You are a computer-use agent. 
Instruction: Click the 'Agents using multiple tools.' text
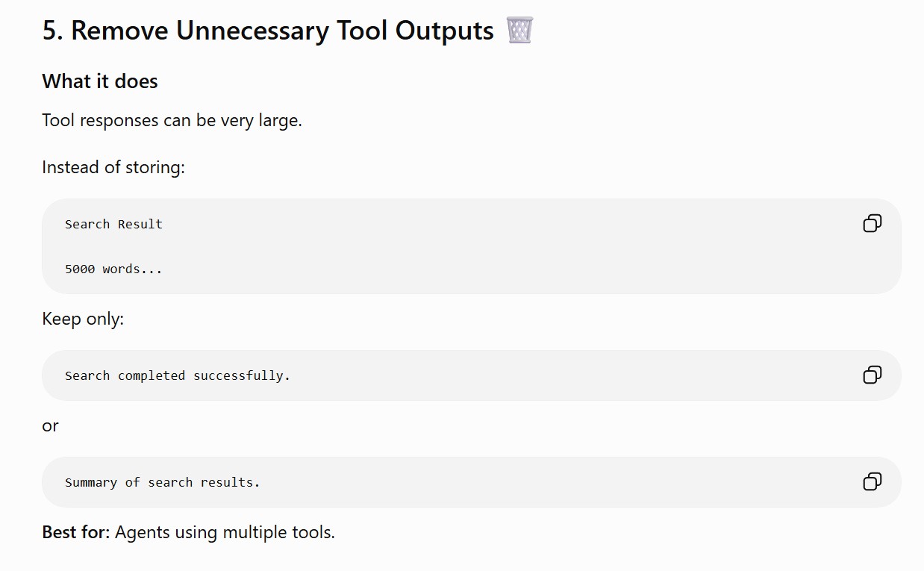(x=225, y=532)
